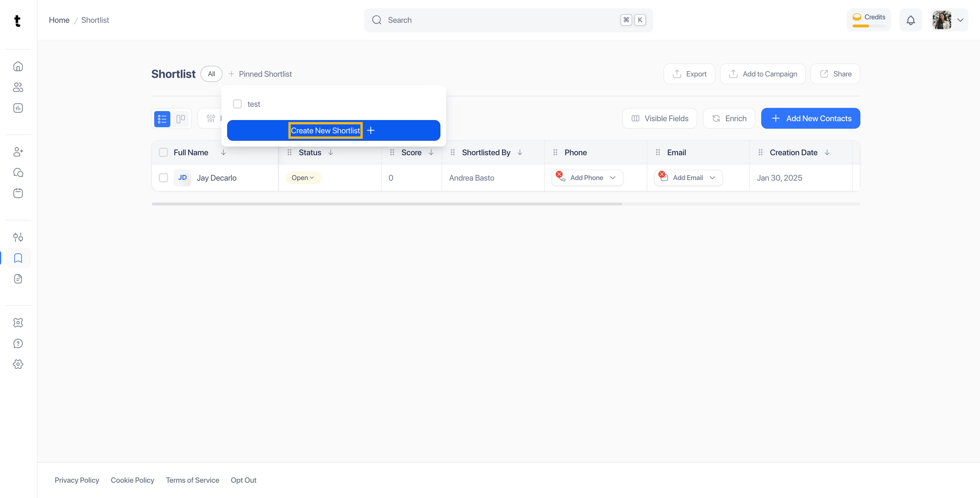This screenshot has height=498, width=980.
Task: Check the Jay Decarlo row checkbox
Action: pos(163,178)
